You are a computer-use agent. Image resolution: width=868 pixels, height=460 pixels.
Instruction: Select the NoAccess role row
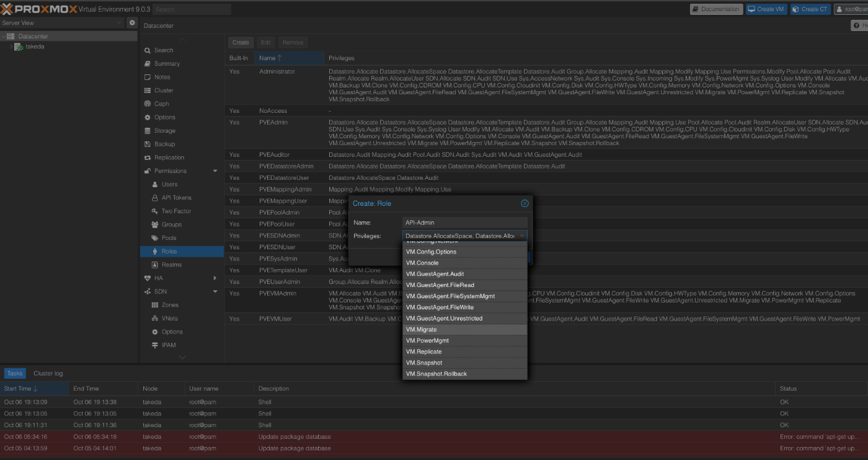(546, 111)
